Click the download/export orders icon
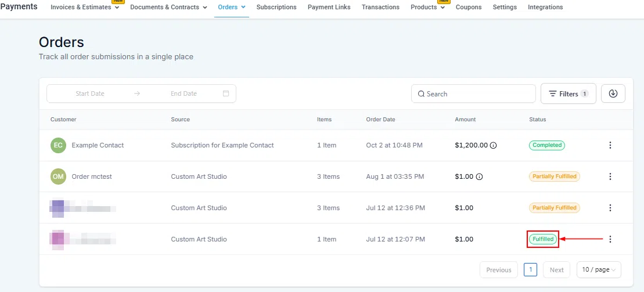This screenshot has height=292, width=644. (x=613, y=93)
